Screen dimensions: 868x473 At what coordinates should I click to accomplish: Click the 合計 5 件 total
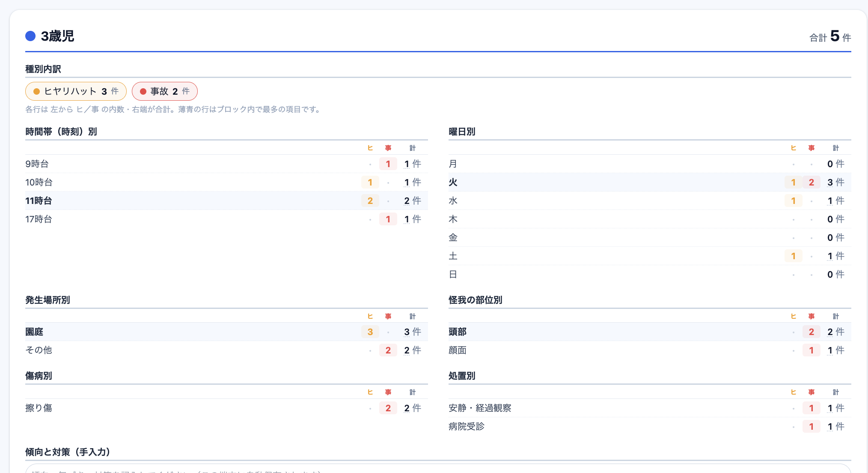830,36
